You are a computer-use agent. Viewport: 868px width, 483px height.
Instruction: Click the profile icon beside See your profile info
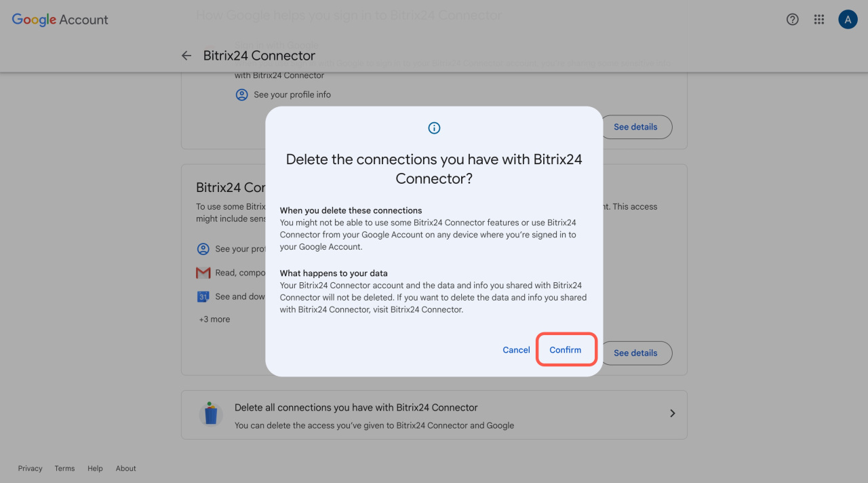(241, 95)
